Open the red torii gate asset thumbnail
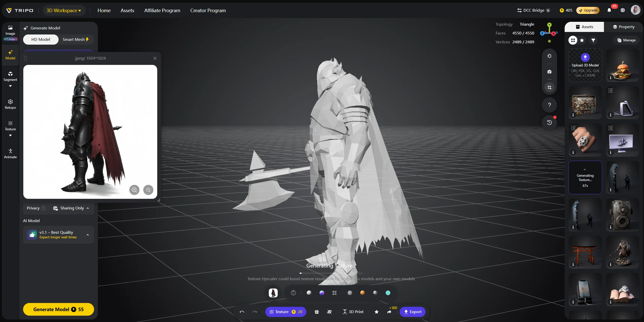Image resolution: width=644 pixels, height=322 pixels. pos(585,252)
